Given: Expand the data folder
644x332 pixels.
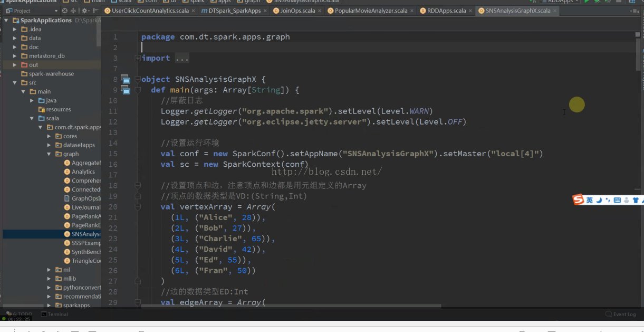Looking at the screenshot, I should 15,38.
